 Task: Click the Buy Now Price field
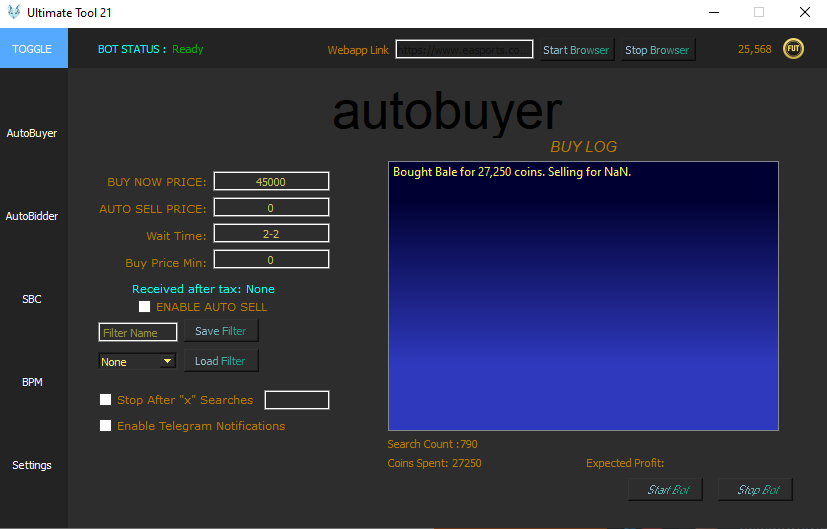click(x=271, y=181)
